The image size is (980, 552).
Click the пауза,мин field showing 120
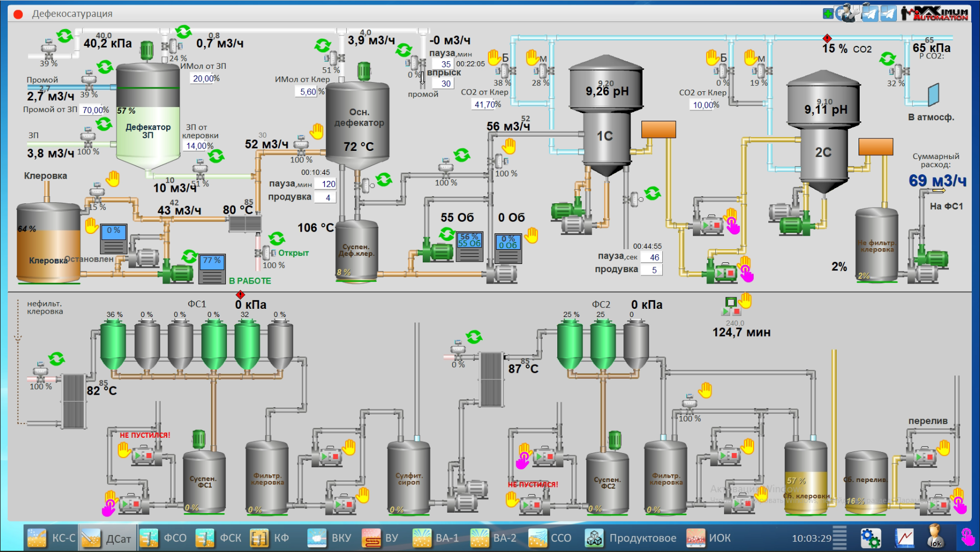pyautogui.click(x=328, y=184)
